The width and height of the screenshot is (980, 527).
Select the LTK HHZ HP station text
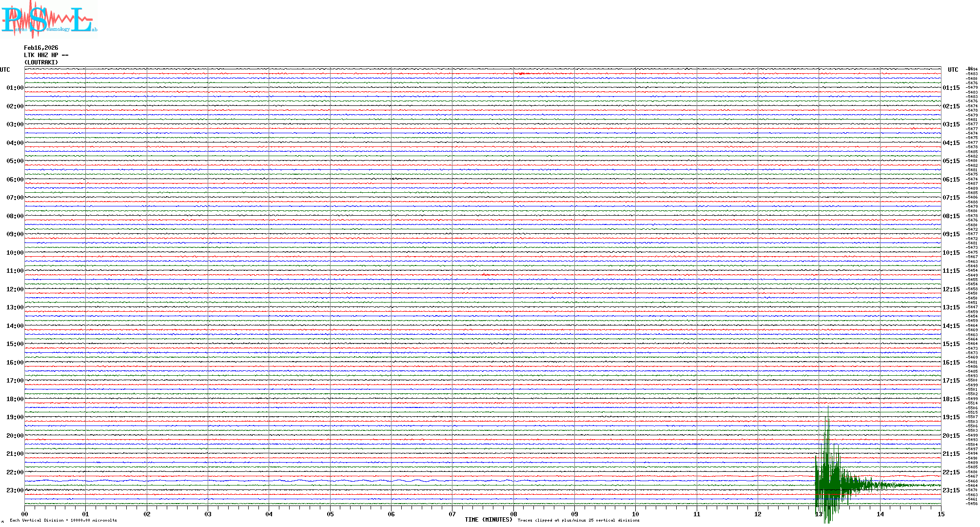click(x=46, y=55)
